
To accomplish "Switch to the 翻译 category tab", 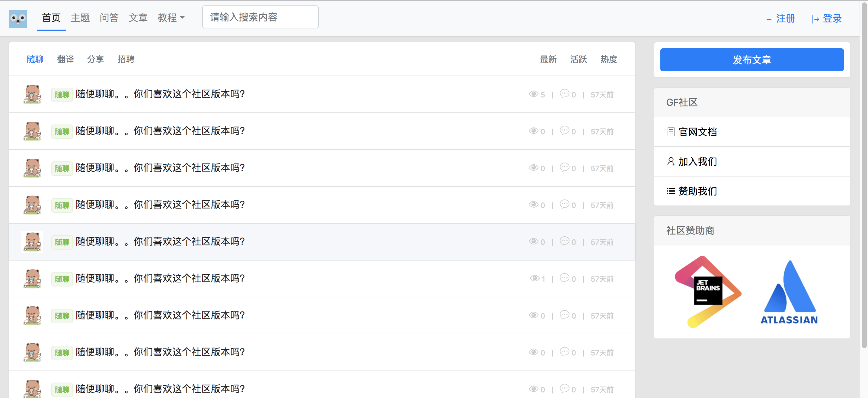I will (65, 59).
